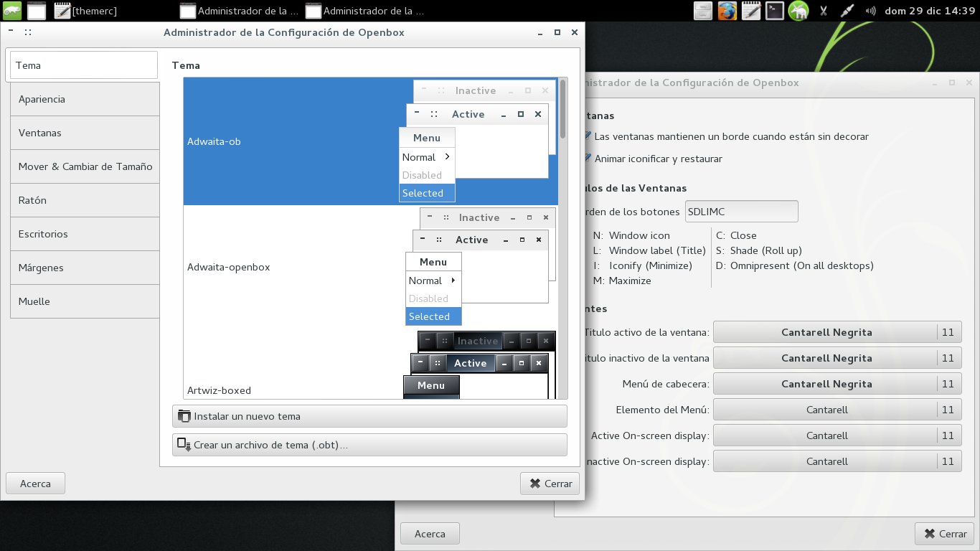The image size is (980, 551).
Task: Click the 'M: Maximize' legend text
Action: point(622,281)
